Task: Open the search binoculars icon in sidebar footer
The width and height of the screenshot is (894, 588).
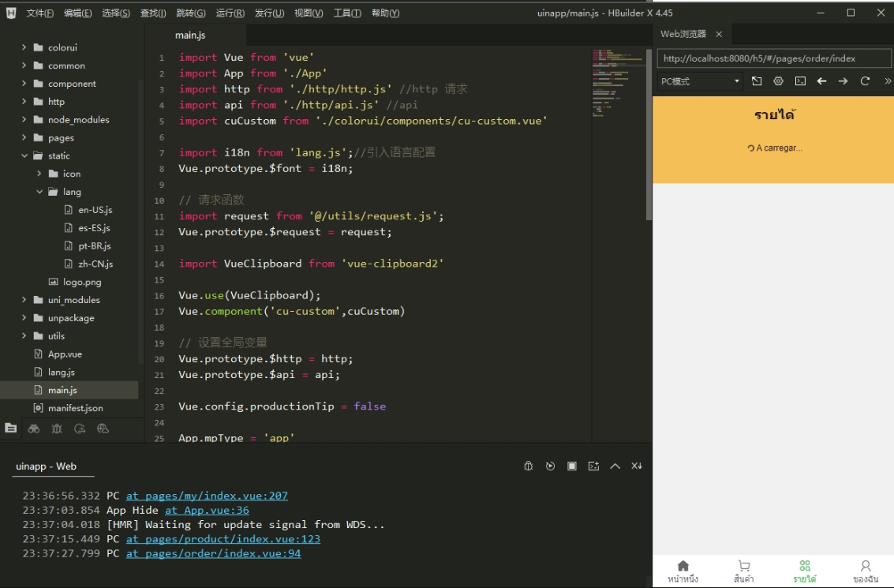Action: pyautogui.click(x=34, y=429)
